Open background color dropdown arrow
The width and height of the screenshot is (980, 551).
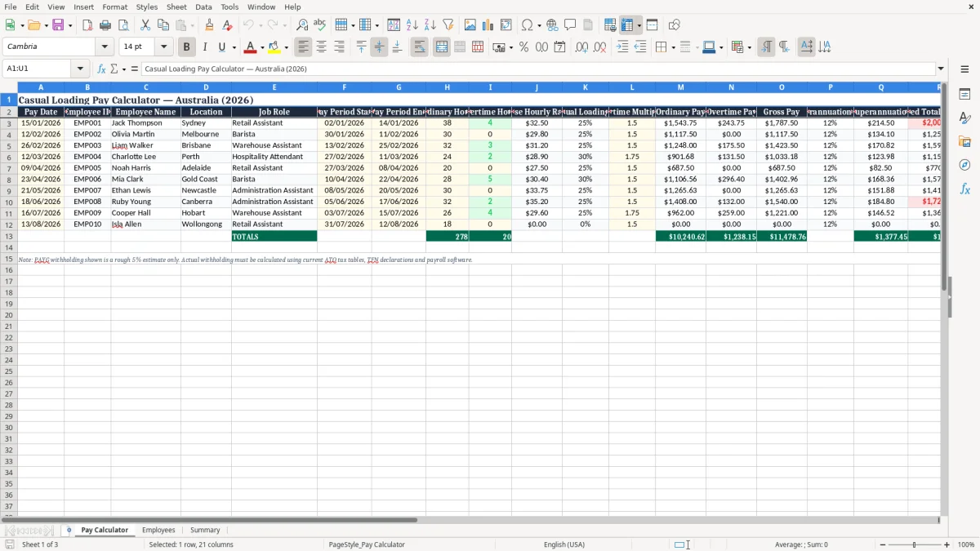click(x=286, y=47)
